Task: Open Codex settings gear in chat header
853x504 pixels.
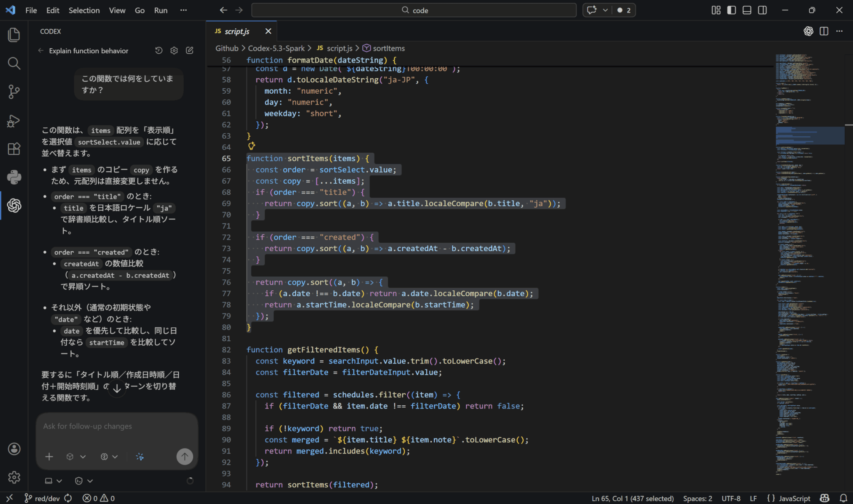Action: 174,50
